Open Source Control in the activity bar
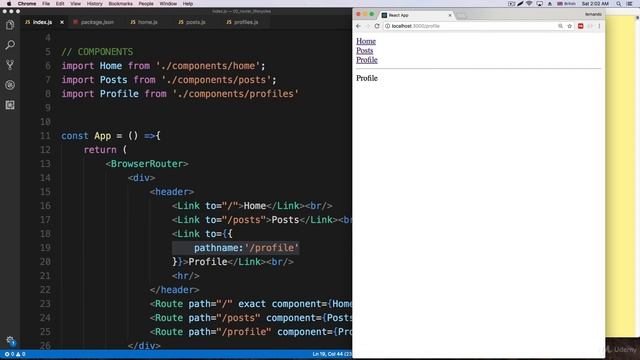The image size is (640, 360). click(10, 64)
